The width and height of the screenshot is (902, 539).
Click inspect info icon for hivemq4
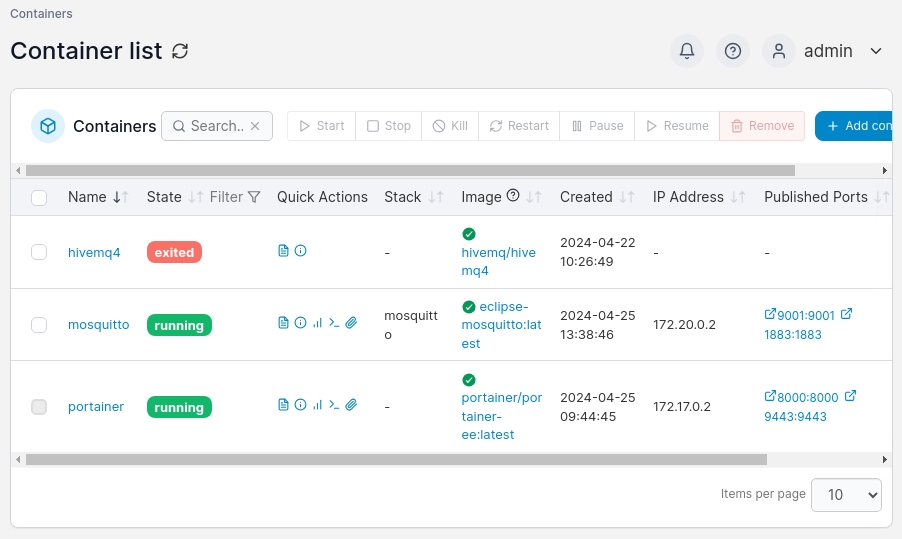[300, 251]
